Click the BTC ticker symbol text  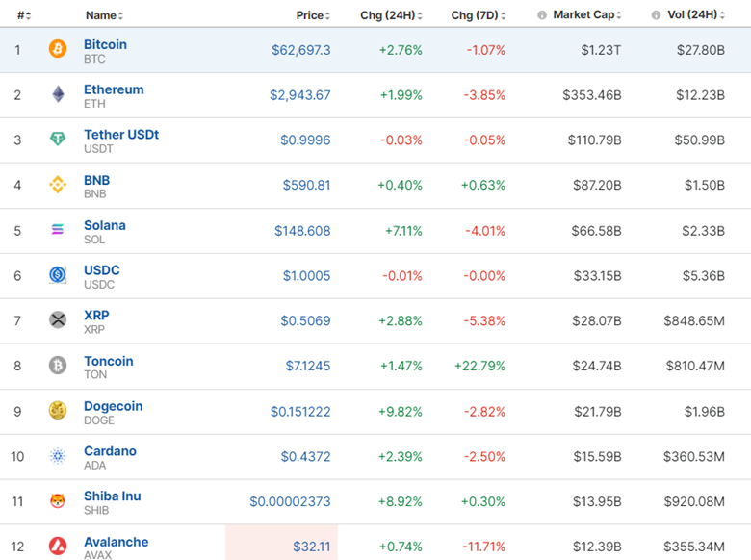94,59
